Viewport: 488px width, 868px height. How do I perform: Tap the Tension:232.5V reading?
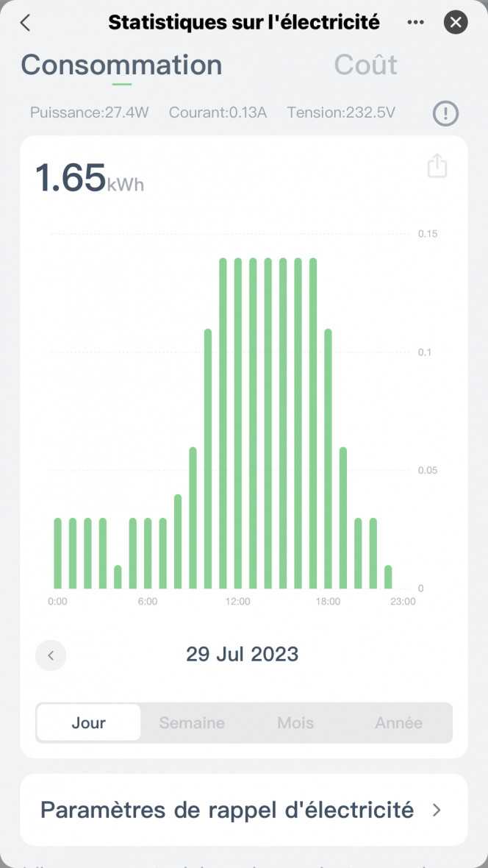tap(341, 113)
